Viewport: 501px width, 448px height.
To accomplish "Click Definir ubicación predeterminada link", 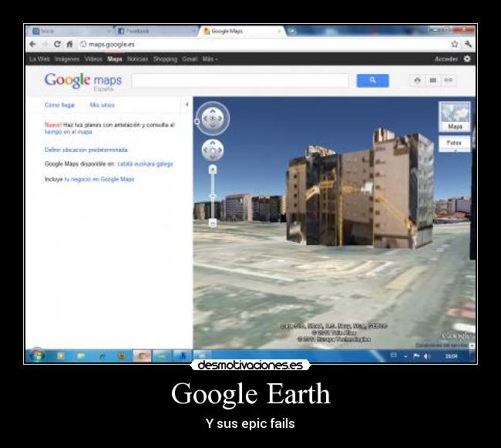I will point(86,150).
